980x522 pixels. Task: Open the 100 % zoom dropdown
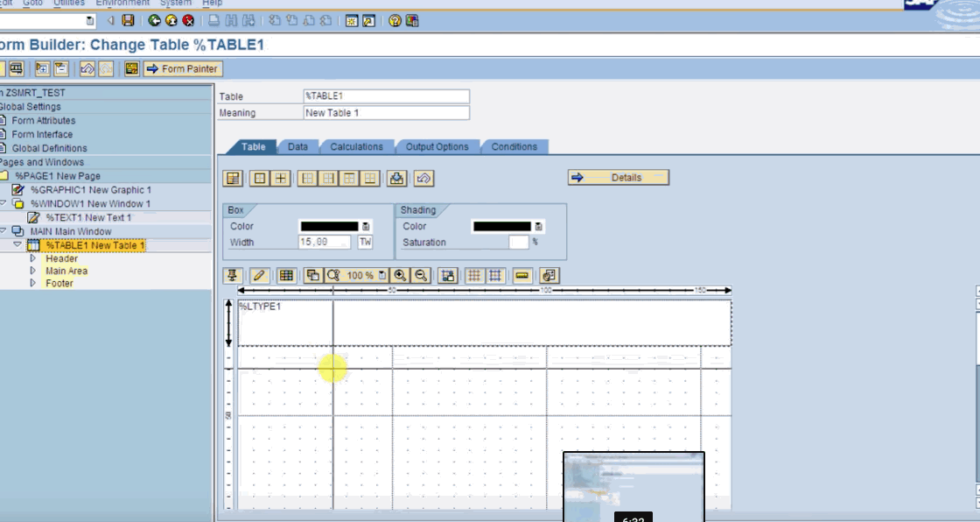381,275
